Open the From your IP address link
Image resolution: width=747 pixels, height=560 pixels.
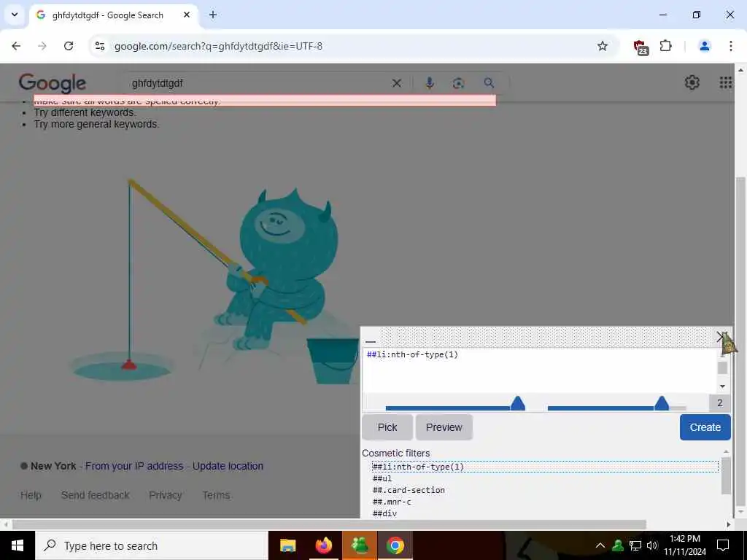click(x=134, y=466)
